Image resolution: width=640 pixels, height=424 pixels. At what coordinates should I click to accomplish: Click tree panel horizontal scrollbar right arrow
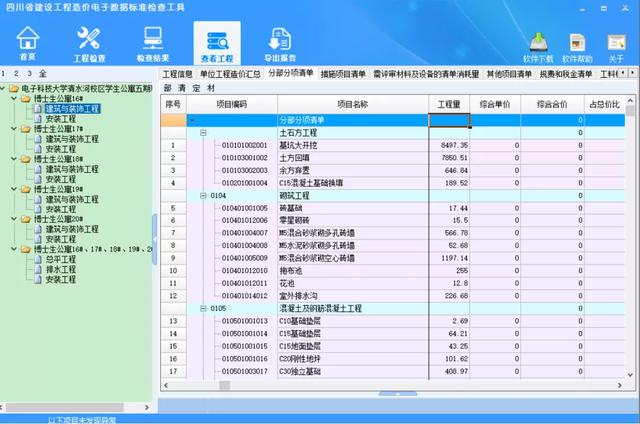(x=147, y=407)
